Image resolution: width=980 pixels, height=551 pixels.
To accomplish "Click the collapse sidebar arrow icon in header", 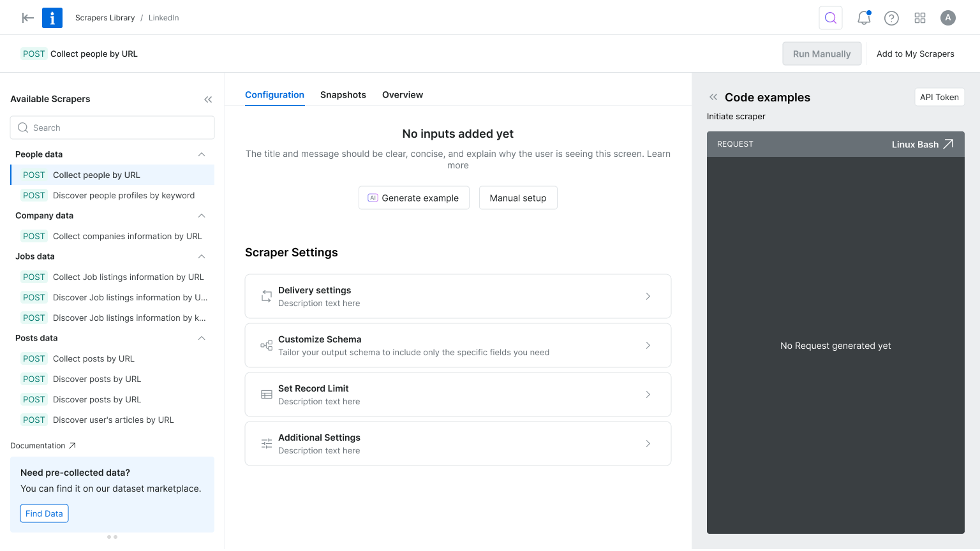I will pos(27,18).
